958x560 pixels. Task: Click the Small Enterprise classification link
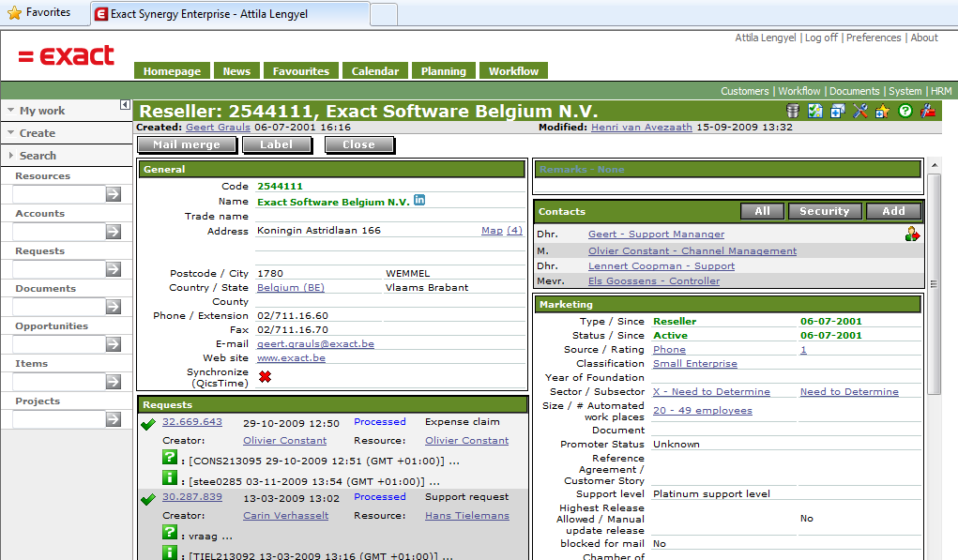694,363
